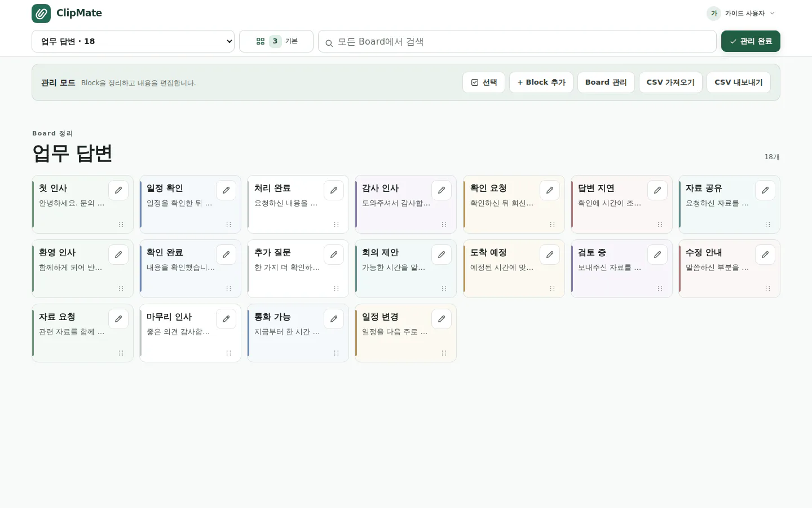Edit the 회의 제안 block
Viewport: 812px width, 508px height.
(442, 255)
